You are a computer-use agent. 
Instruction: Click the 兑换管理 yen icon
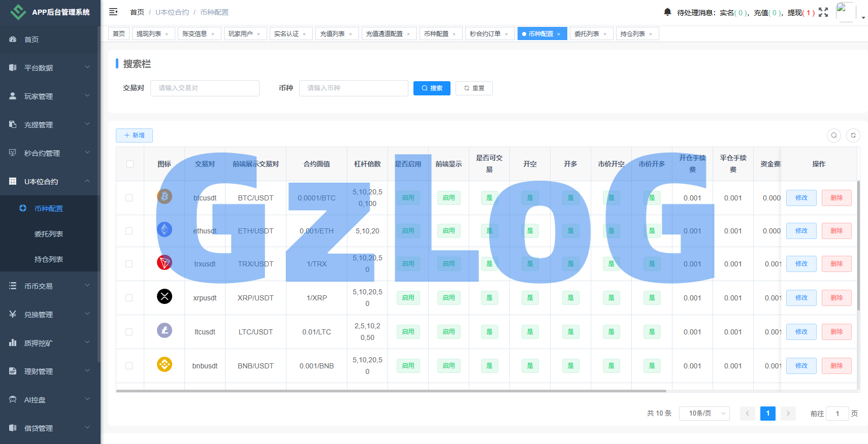pyautogui.click(x=13, y=314)
